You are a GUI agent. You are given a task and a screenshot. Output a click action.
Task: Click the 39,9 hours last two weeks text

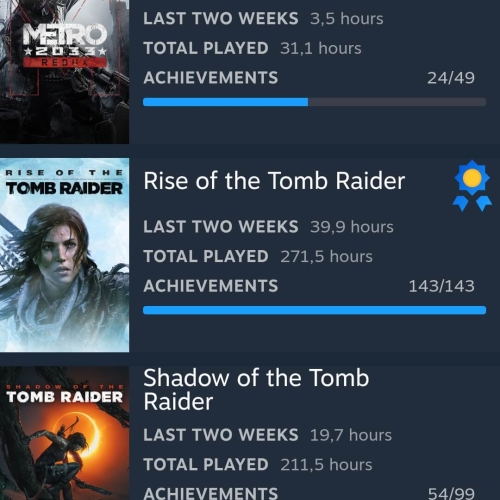(x=352, y=227)
